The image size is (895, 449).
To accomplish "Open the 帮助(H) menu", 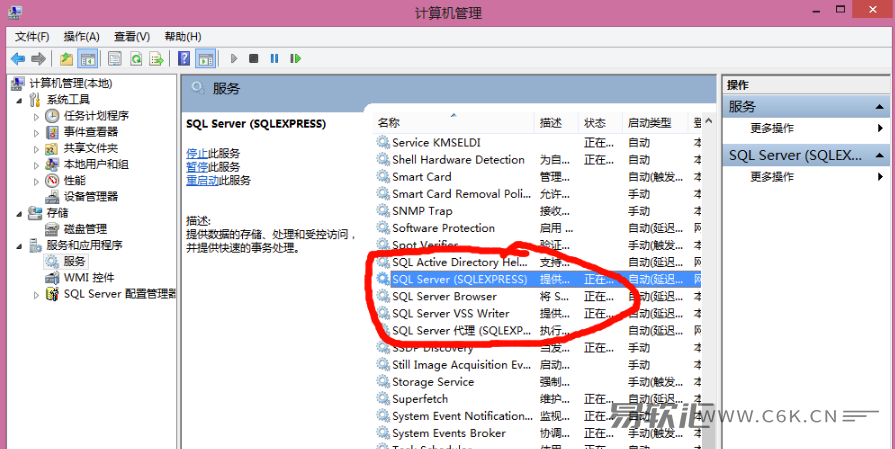I will tap(183, 37).
